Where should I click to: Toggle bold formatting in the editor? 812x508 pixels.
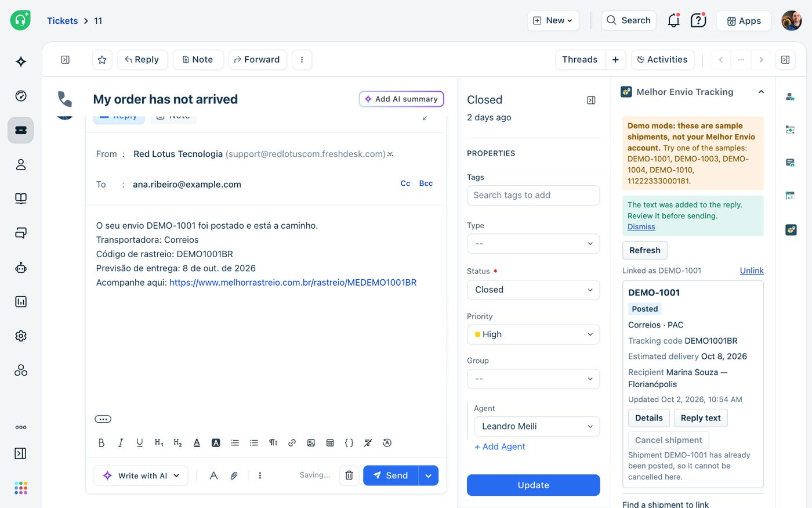101,443
